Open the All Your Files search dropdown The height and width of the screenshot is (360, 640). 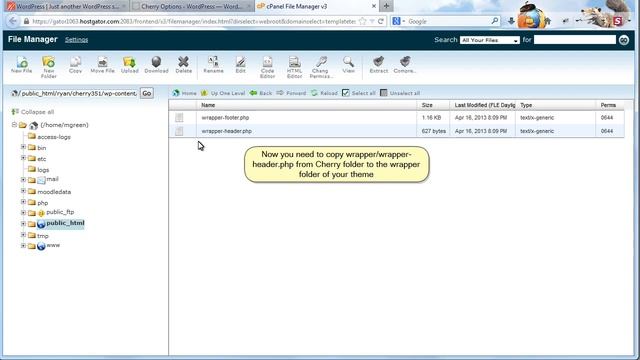(x=490, y=40)
